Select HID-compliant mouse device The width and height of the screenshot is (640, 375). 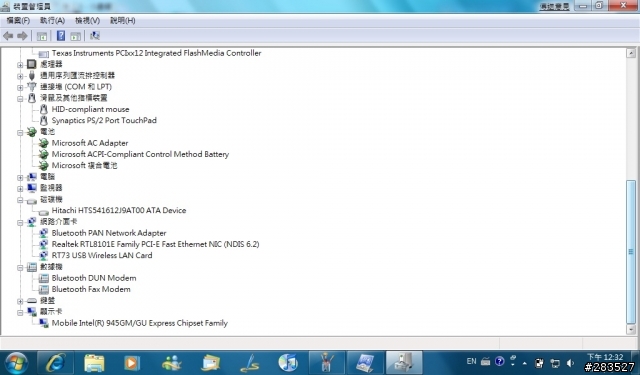pos(90,109)
